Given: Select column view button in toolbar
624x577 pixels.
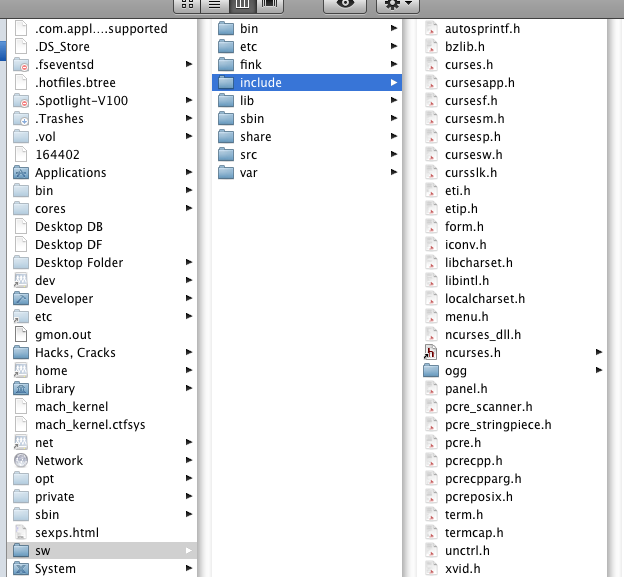Looking at the screenshot, I should point(242,6).
